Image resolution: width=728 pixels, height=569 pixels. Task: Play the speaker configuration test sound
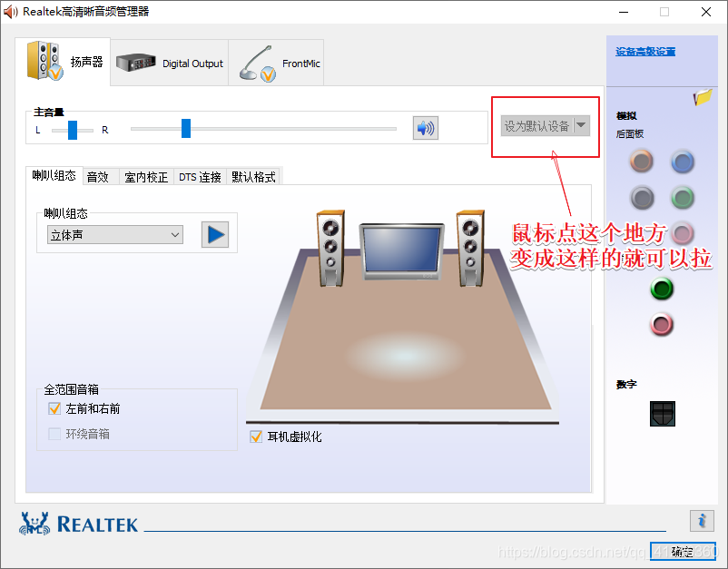click(215, 234)
